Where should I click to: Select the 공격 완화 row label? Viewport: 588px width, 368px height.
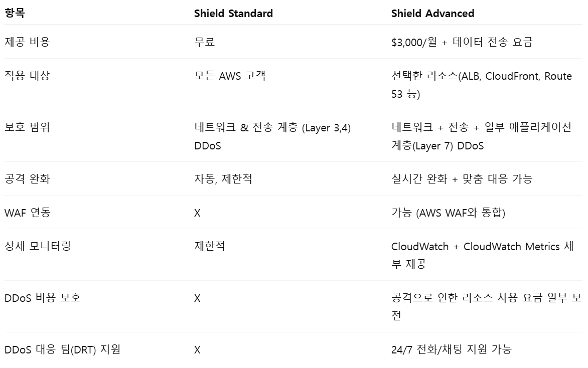point(27,178)
